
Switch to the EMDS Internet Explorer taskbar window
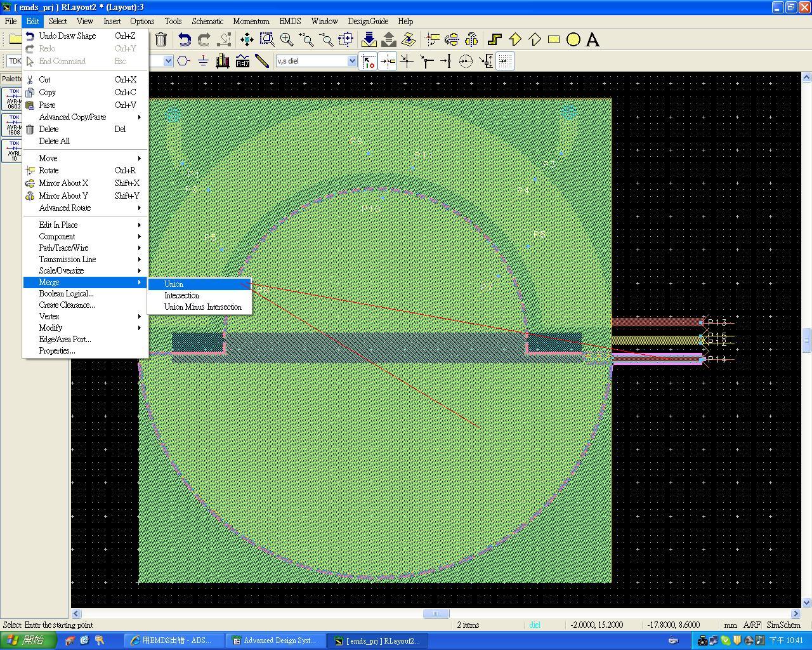pos(173,640)
